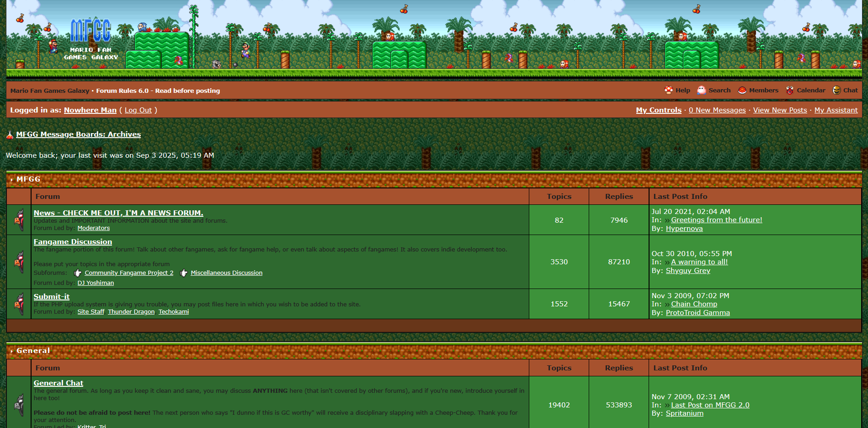Image resolution: width=868 pixels, height=428 pixels.
Task: Click the 7946 replies count for News
Action: pos(619,220)
